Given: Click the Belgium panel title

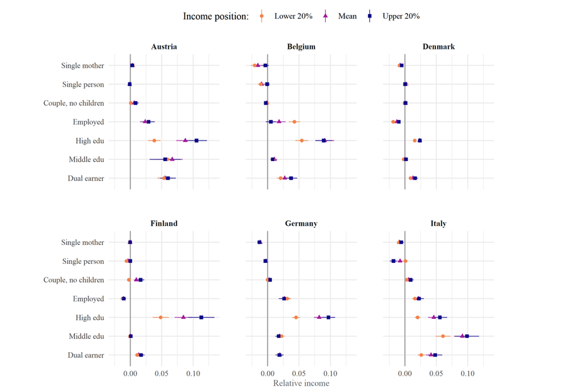Looking at the screenshot, I should [x=301, y=47].
